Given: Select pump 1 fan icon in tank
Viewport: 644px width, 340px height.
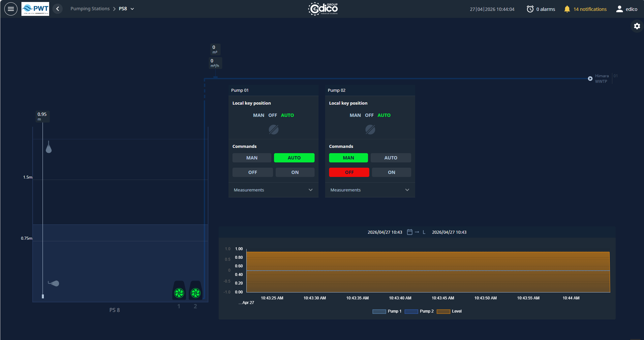Looking at the screenshot, I should click(x=179, y=293).
